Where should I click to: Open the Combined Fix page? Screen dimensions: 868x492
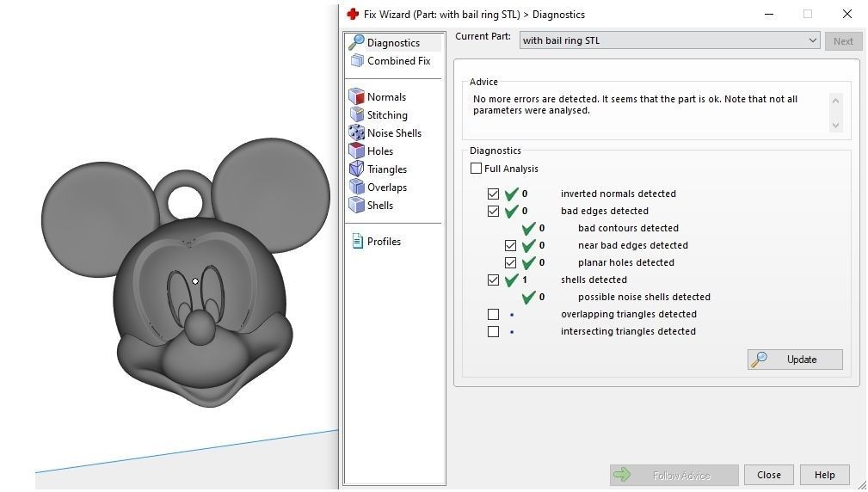pyautogui.click(x=398, y=61)
